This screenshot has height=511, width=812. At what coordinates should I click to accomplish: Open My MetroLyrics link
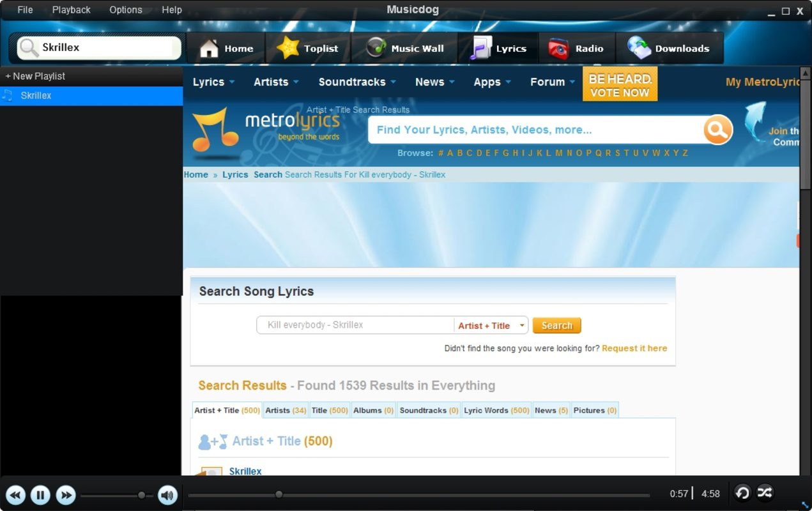tap(763, 82)
